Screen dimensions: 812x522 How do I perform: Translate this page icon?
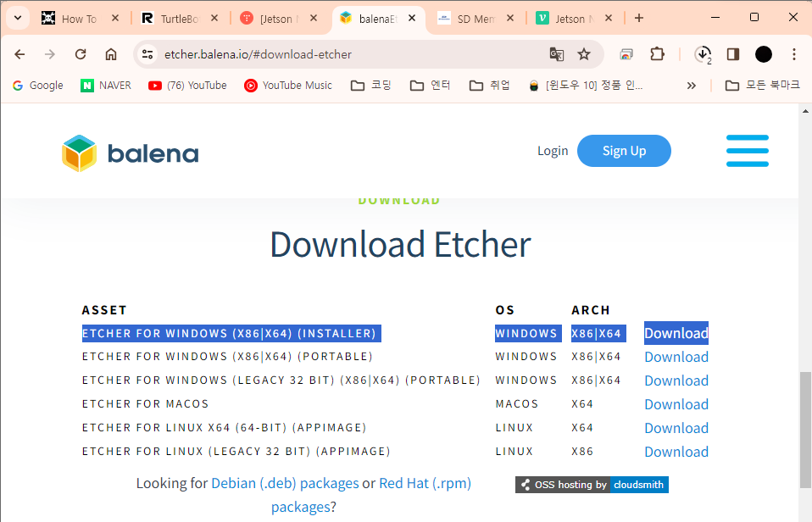point(557,54)
